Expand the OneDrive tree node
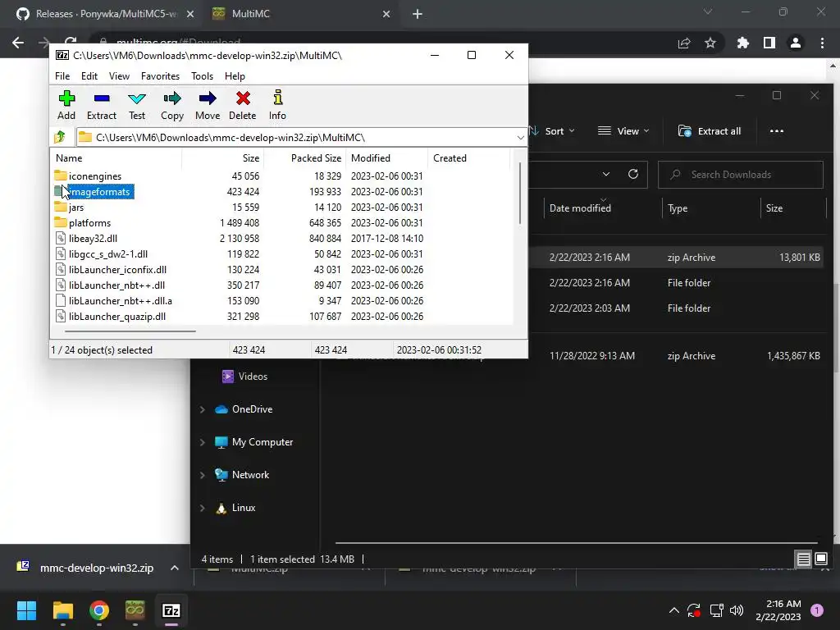This screenshot has width=840, height=630. point(202,409)
